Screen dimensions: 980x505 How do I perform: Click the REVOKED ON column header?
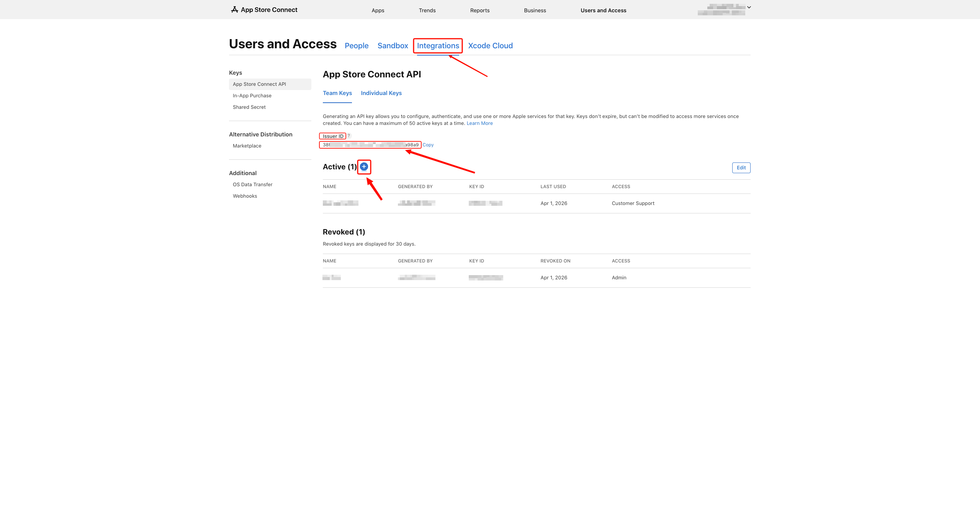pyautogui.click(x=555, y=261)
